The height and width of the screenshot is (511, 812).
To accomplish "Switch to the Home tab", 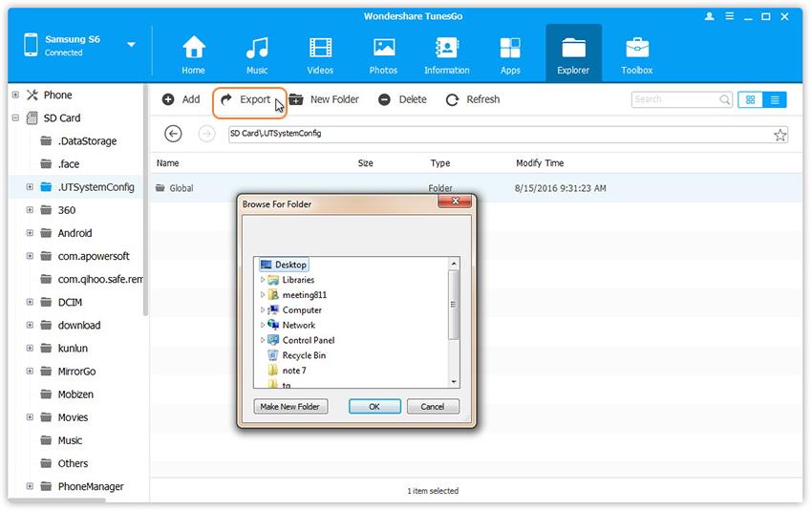I will tap(194, 54).
